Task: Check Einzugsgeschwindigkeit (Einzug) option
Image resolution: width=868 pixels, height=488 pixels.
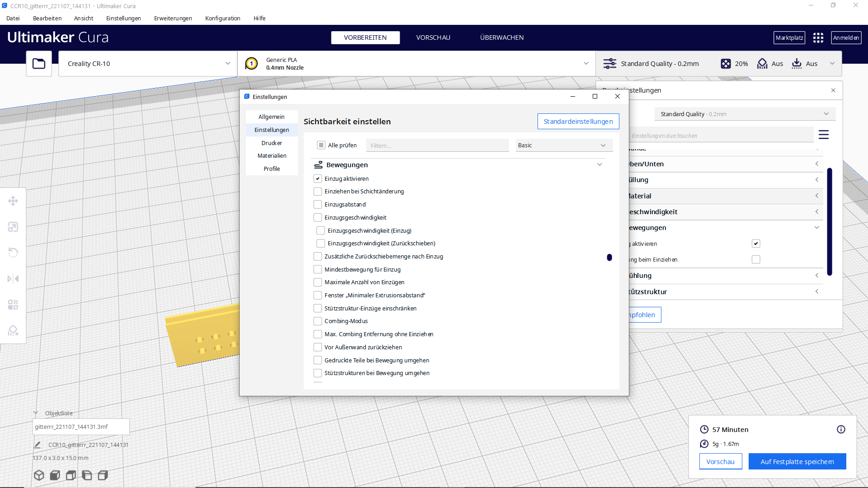Action: coord(321,230)
